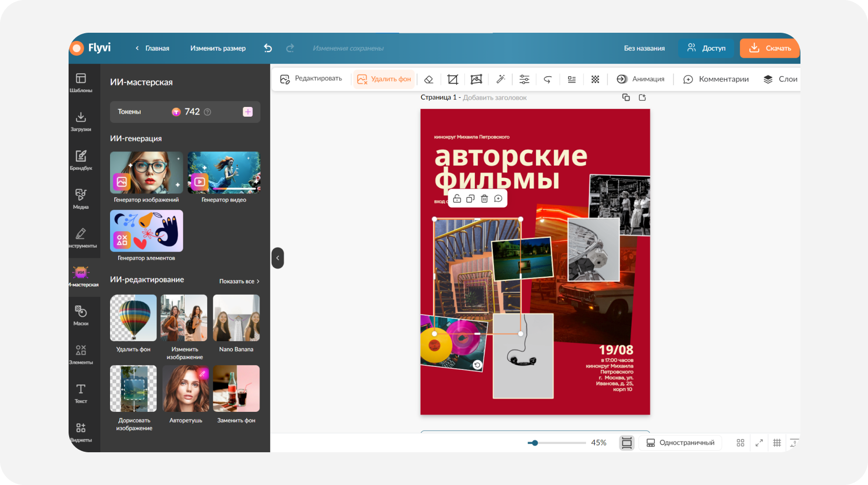The image size is (868, 485).
Task: Go back to Главная
Action: coord(153,48)
